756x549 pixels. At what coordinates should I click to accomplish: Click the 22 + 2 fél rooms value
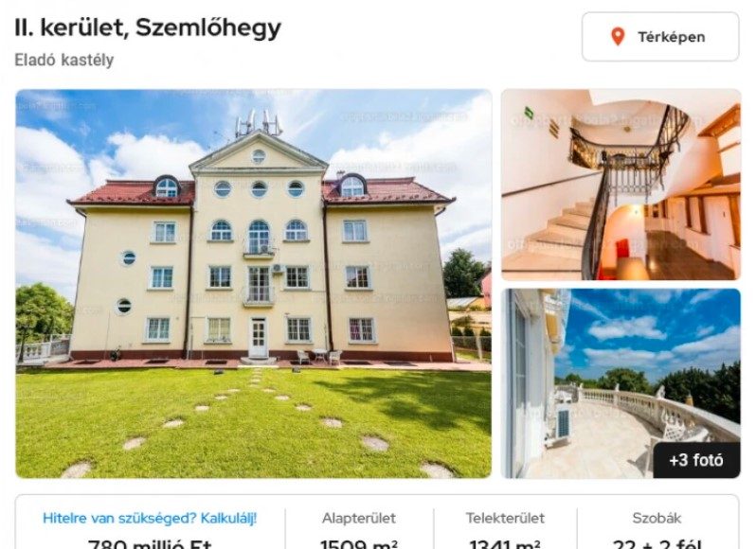pos(657,544)
